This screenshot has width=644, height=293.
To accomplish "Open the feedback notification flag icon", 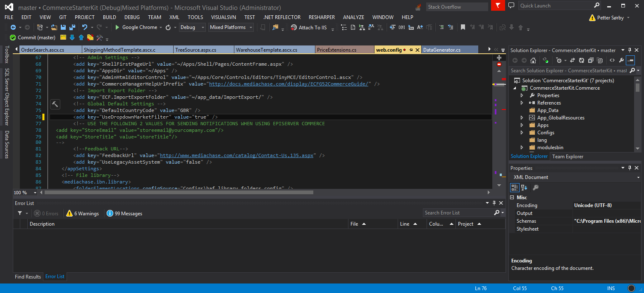I will coord(498,6).
